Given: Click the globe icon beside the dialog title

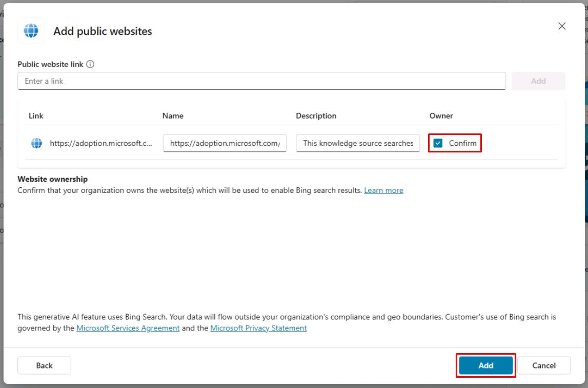Looking at the screenshot, I should (31, 31).
